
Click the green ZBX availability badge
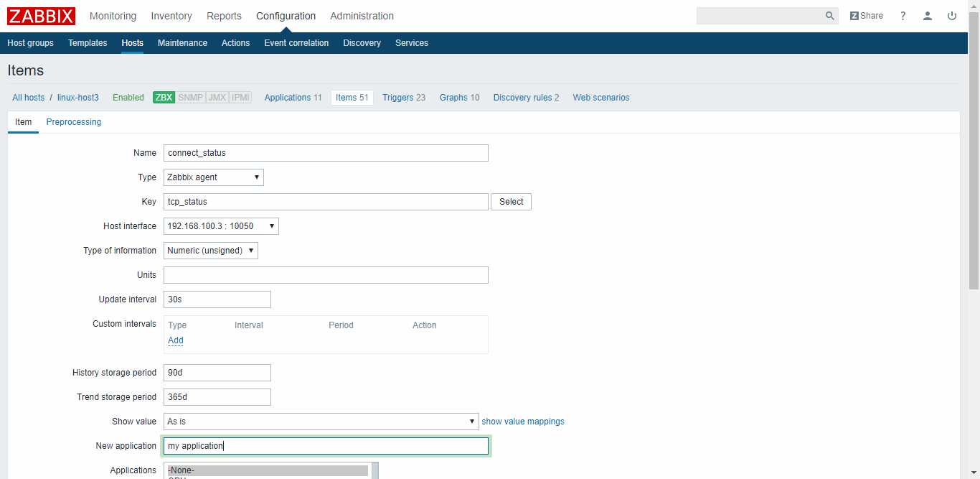164,98
